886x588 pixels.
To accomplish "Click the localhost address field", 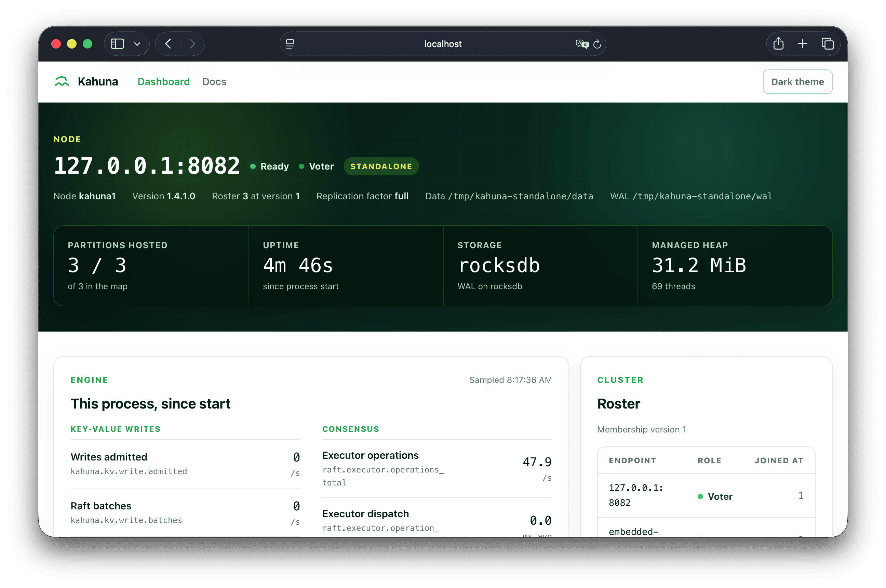I will pyautogui.click(x=443, y=44).
